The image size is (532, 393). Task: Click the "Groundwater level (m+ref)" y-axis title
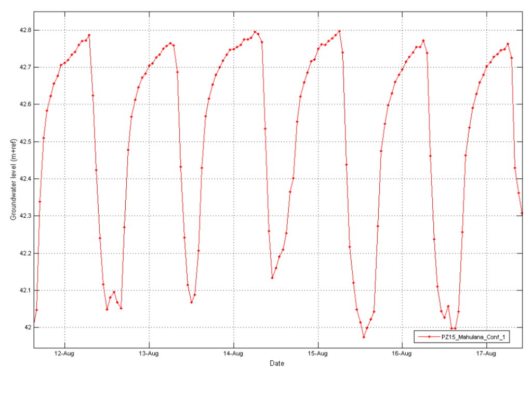14,179
